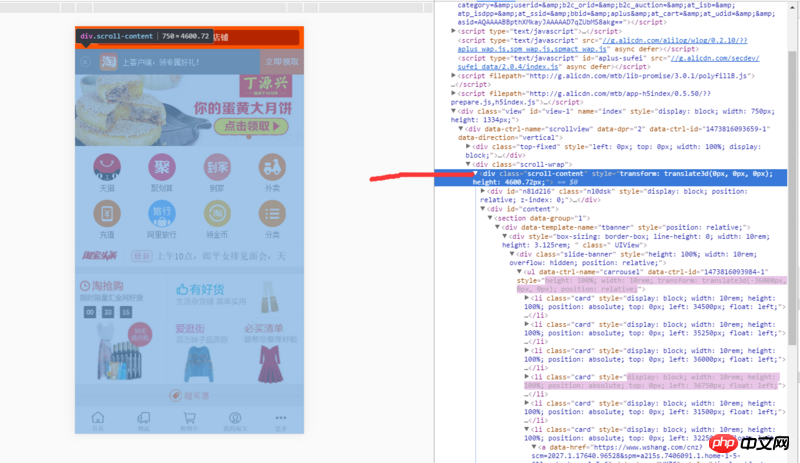Collapse the section data-group="1" node

click(x=490, y=218)
